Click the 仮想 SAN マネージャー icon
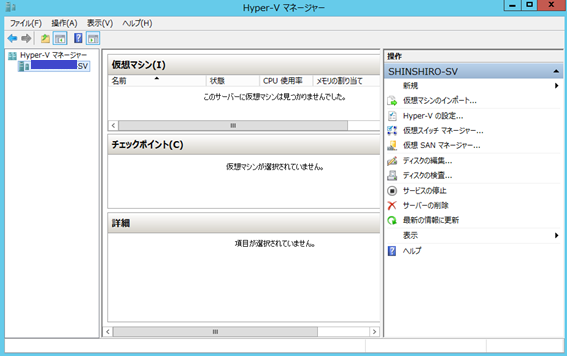Screen dimensions: 567x363 tap(392, 145)
